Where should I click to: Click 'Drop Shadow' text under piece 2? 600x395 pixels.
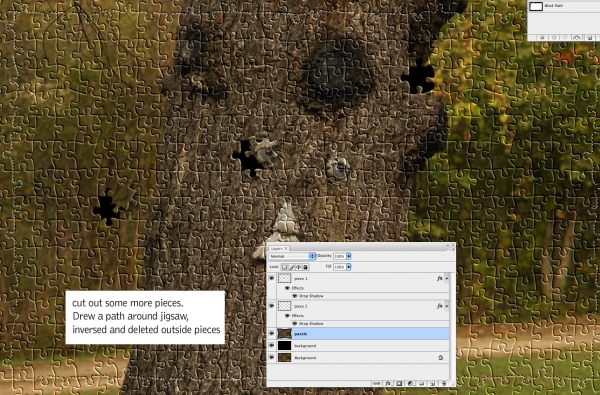point(311,323)
